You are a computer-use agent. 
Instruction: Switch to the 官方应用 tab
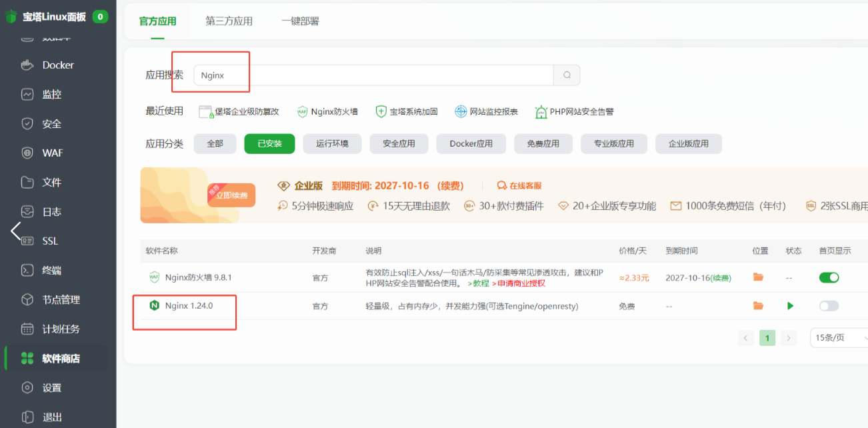[157, 21]
